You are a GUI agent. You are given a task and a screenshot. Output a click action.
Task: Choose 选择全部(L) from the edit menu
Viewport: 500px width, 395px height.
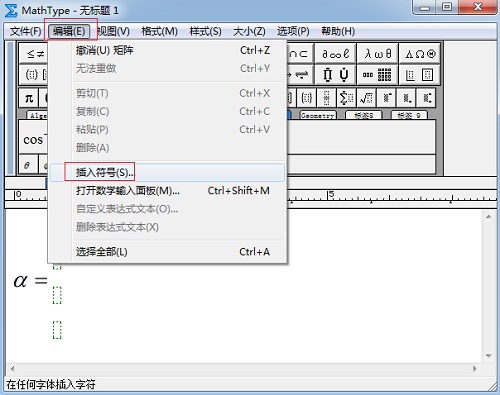[x=167, y=252]
